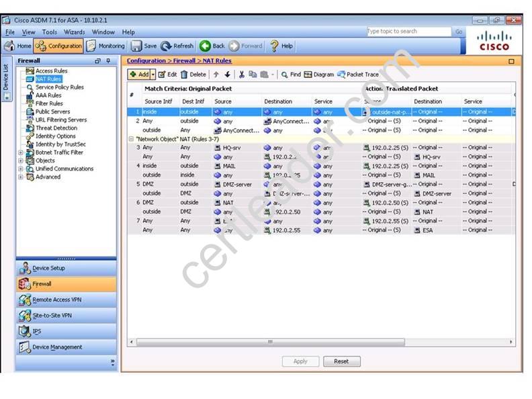This screenshot has width=532, height=399.
Task: Cut the selected NAT rule
Action: point(242,75)
